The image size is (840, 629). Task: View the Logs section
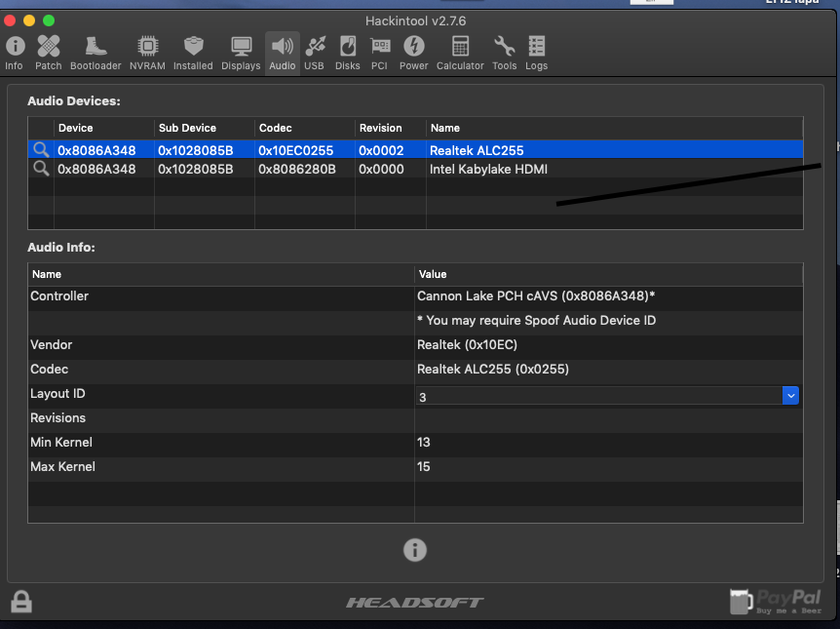coord(537,53)
